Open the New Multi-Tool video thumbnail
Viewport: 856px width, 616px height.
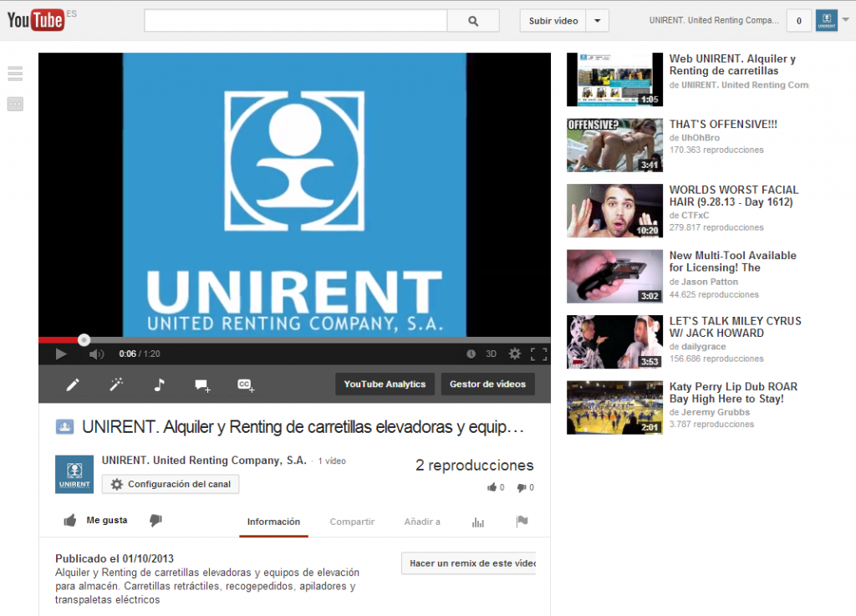point(614,276)
